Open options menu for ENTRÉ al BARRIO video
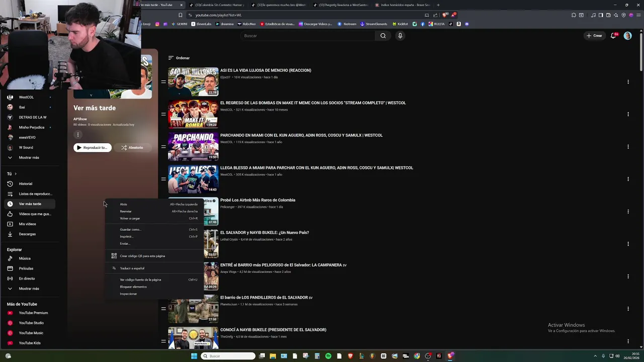 click(x=628, y=277)
